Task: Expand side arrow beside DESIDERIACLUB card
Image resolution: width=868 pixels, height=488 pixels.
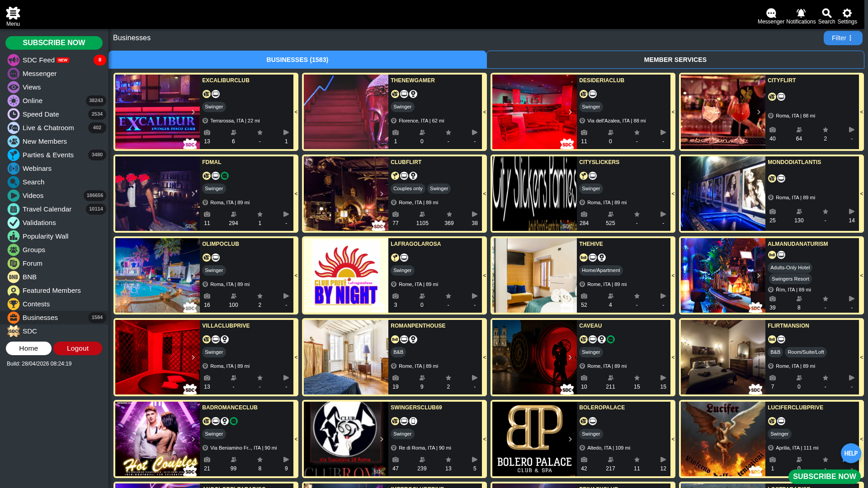Action: point(673,112)
